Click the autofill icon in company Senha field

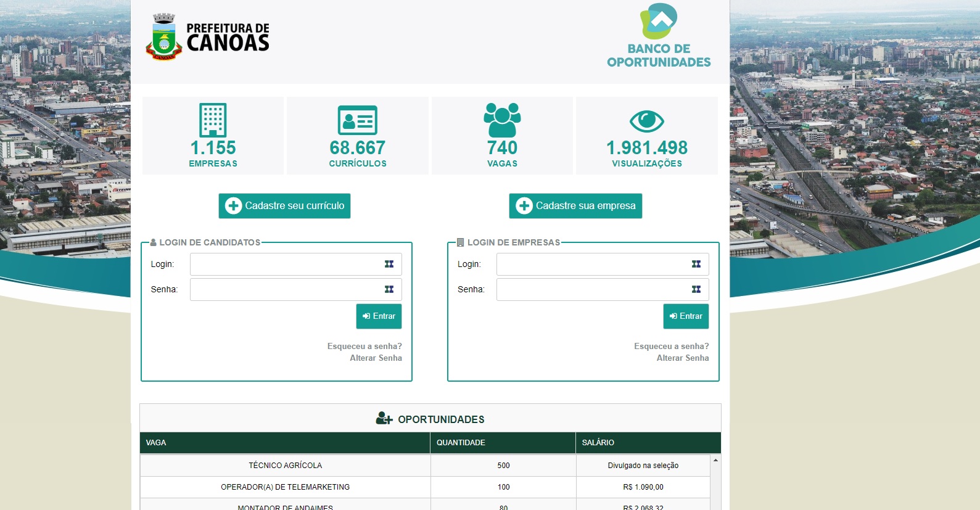[x=696, y=289]
